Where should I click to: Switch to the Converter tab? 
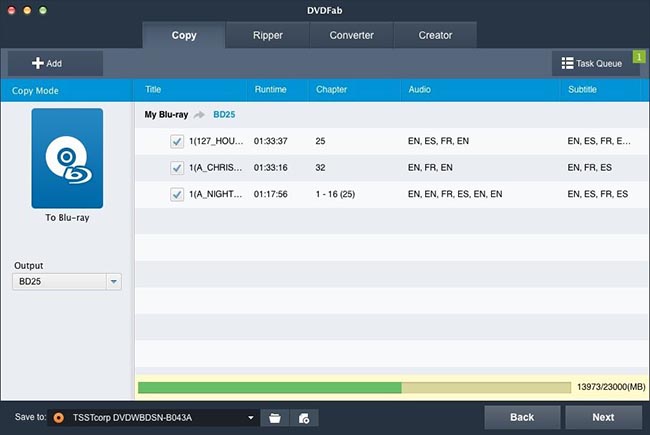(x=352, y=35)
